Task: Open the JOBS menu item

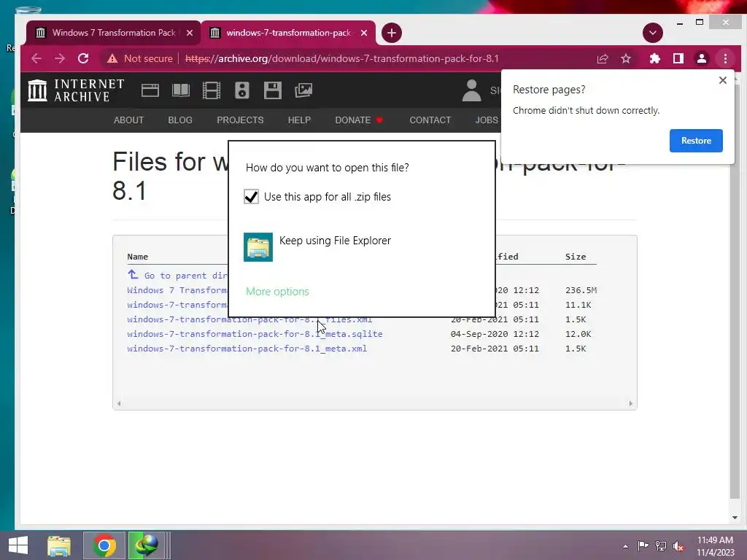Action: pyautogui.click(x=487, y=120)
